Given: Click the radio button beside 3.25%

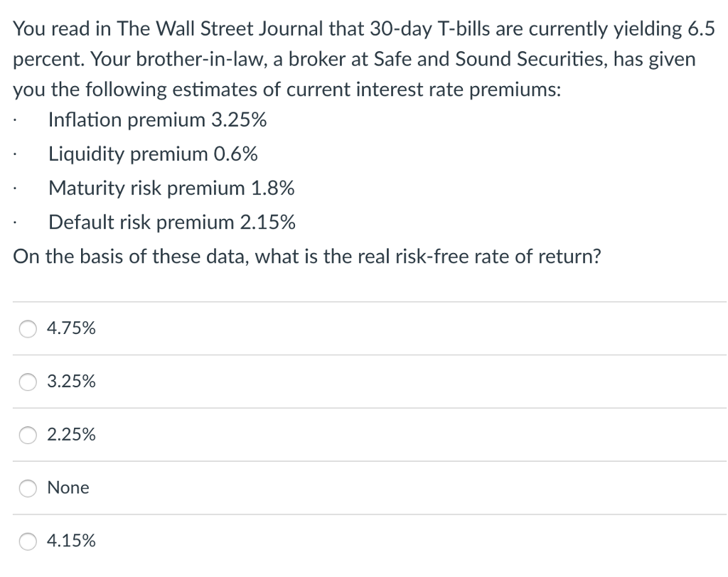Looking at the screenshot, I should (27, 382).
